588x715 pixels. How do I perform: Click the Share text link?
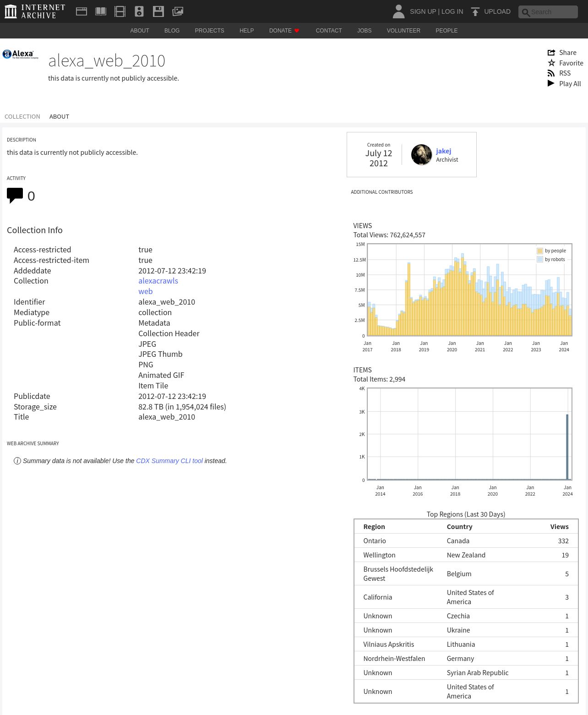[568, 53]
